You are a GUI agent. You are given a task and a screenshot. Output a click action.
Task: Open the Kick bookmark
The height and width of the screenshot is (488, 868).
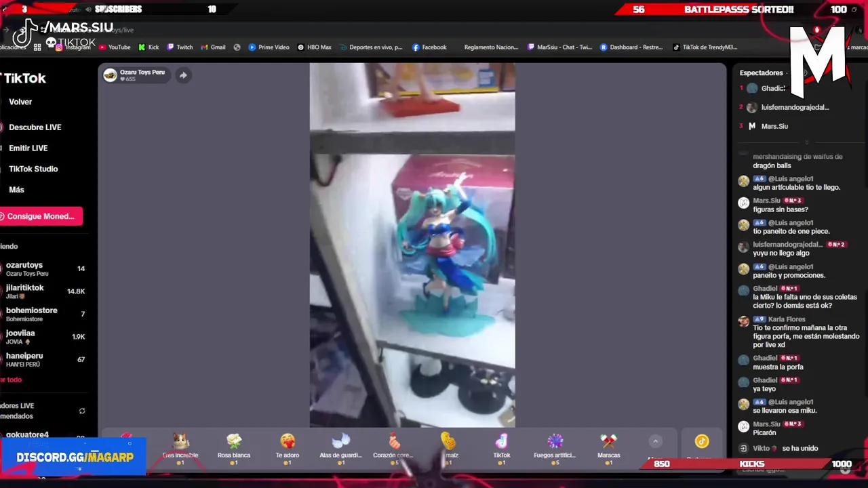149,47
